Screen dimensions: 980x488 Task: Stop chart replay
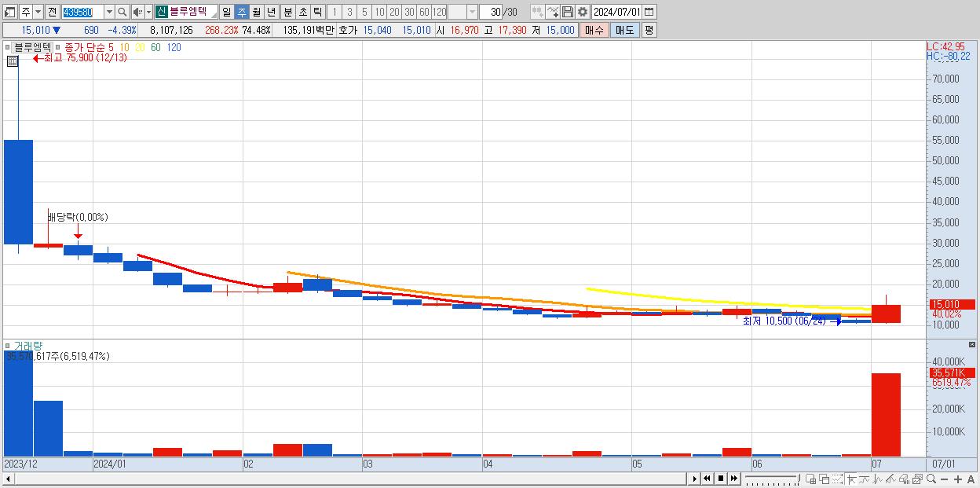721,479
